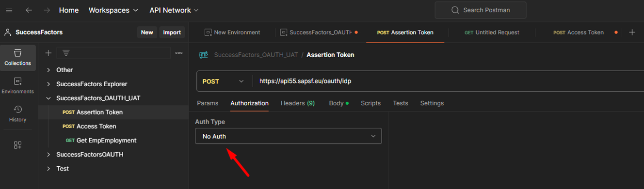Go back with the left arrow

(x=29, y=10)
